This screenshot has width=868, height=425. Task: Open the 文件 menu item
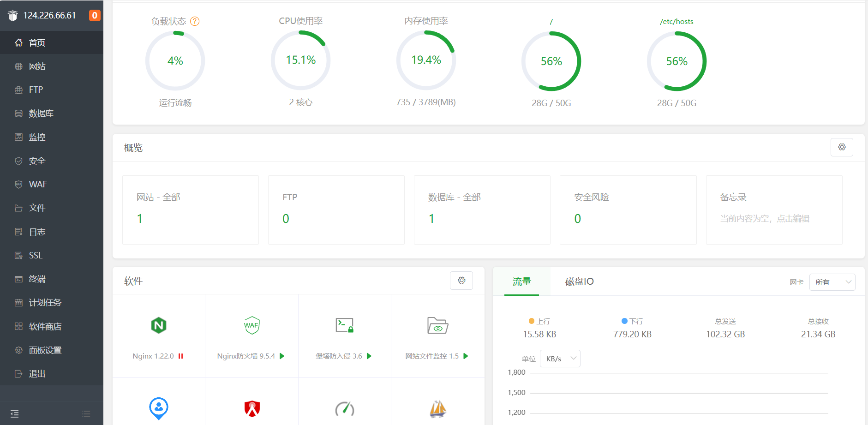coord(52,208)
